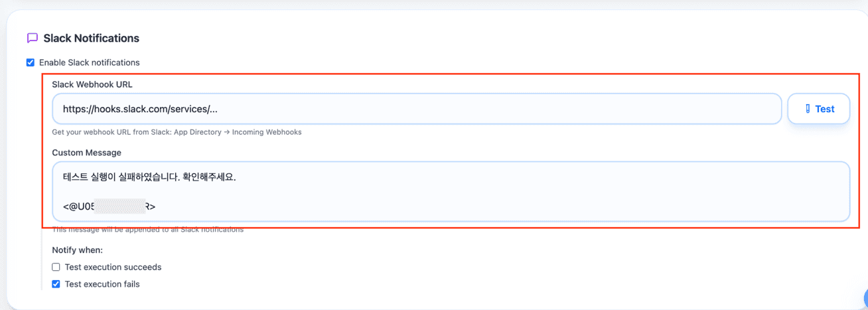Click the test tube icon in Test button
The height and width of the screenshot is (310, 868).
(808, 109)
